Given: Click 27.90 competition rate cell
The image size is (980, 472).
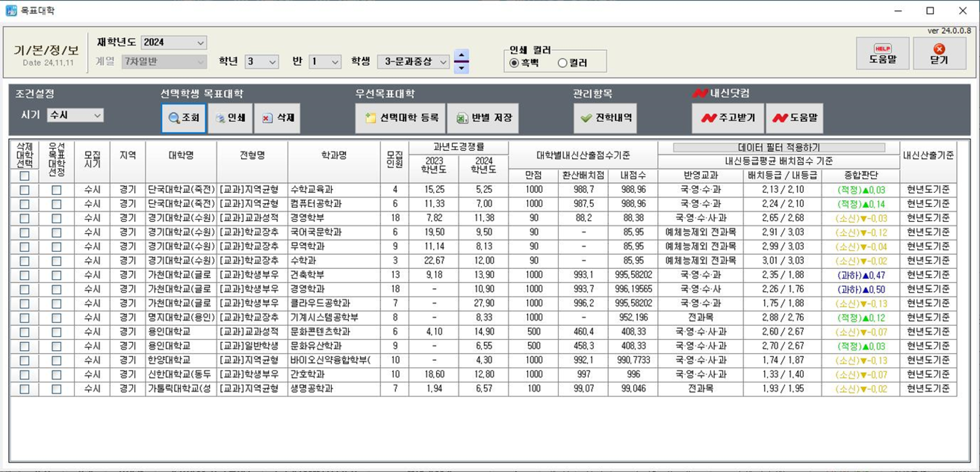Looking at the screenshot, I should pos(484,304).
